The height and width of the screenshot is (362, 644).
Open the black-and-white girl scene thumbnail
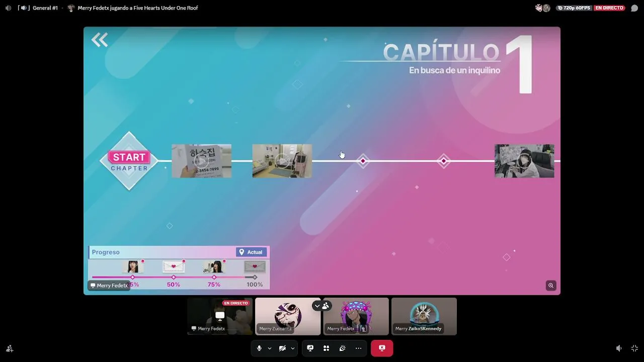[x=524, y=161]
